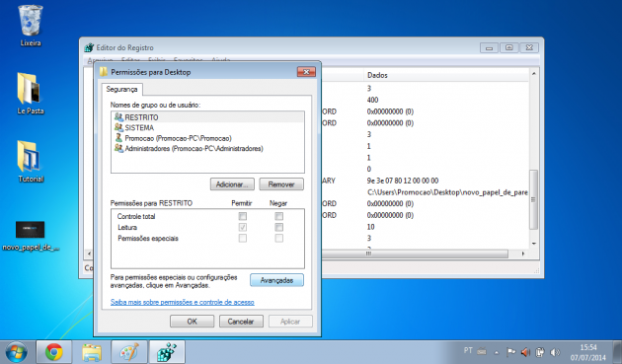Minimize the Editor do Registro window
This screenshot has width=622, height=364.
click(x=489, y=47)
